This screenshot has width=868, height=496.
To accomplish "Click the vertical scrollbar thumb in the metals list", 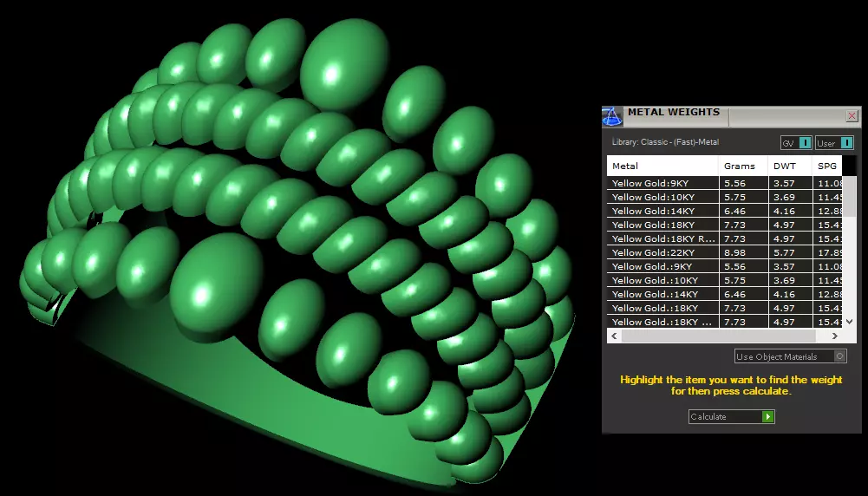I will click(x=849, y=197).
